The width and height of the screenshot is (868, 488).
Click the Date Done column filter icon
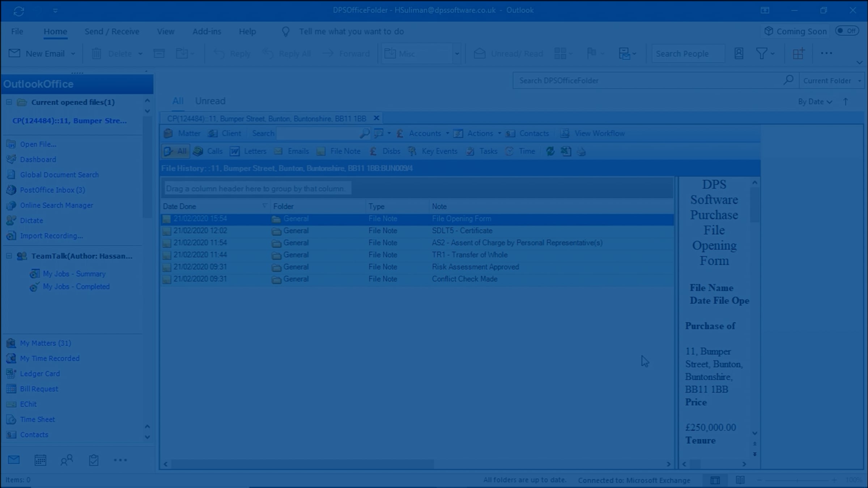click(265, 206)
